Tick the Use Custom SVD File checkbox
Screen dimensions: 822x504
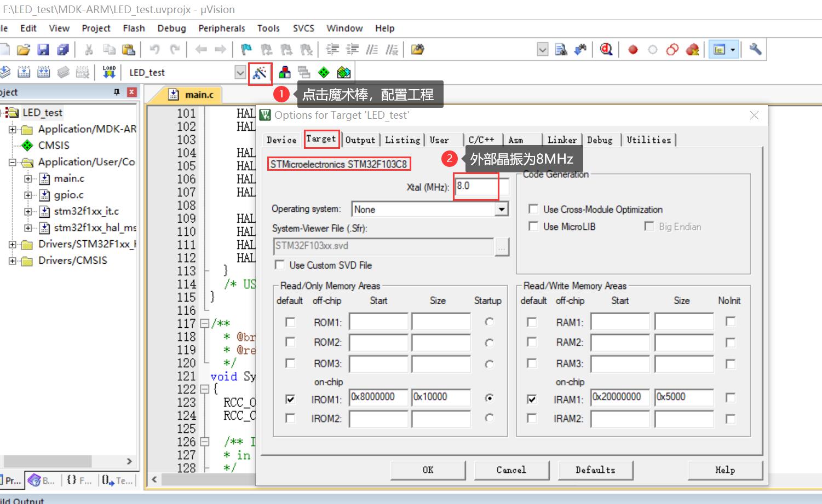(280, 265)
